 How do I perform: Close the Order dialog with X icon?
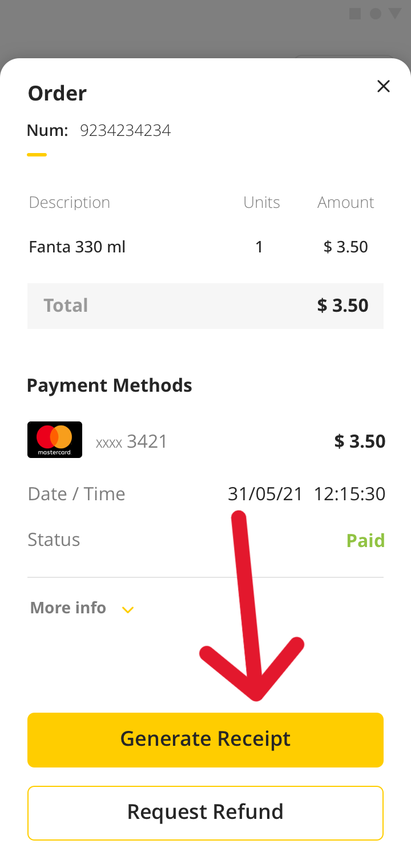click(x=383, y=86)
